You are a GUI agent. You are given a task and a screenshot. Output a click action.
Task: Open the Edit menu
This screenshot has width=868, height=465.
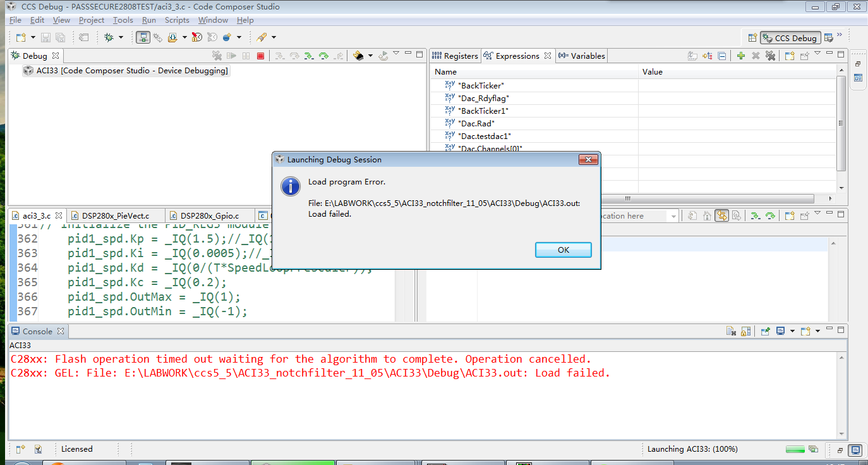37,20
